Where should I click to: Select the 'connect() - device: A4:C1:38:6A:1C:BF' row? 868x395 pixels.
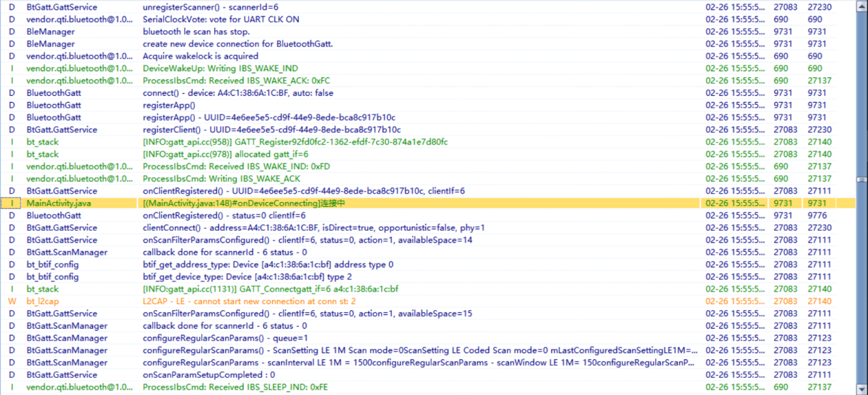click(428, 93)
